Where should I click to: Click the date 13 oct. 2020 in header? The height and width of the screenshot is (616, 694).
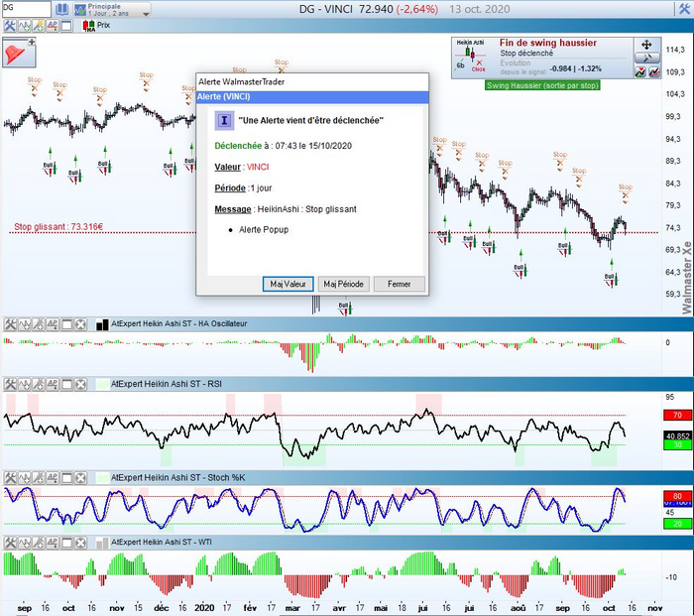479,9
